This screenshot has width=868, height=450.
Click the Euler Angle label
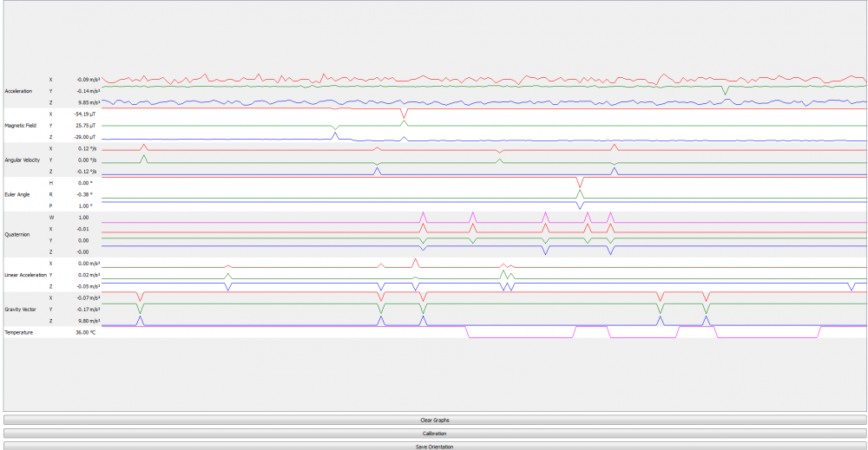coord(17,194)
